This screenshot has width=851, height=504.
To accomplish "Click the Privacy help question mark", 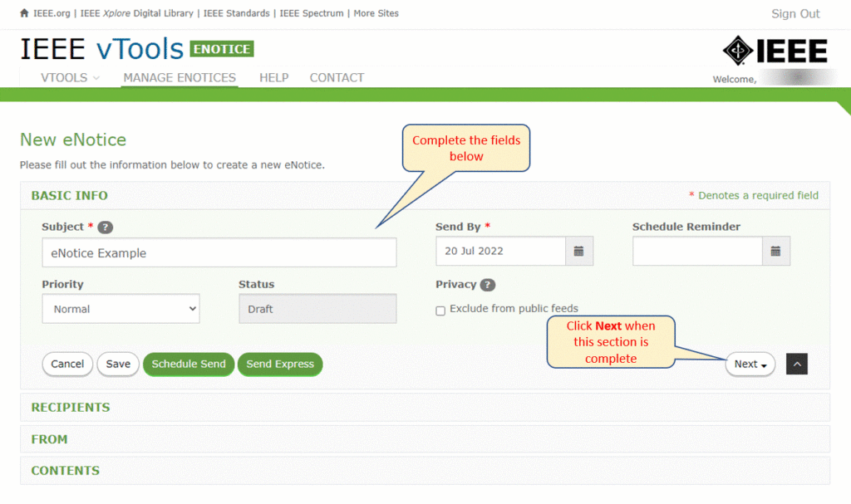I will pos(486,285).
